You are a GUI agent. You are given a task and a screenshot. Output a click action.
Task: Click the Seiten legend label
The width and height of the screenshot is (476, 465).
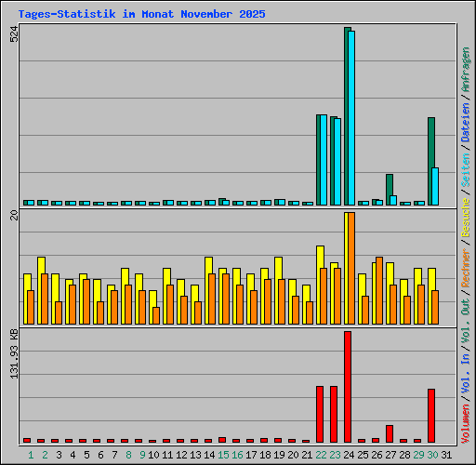(466, 170)
